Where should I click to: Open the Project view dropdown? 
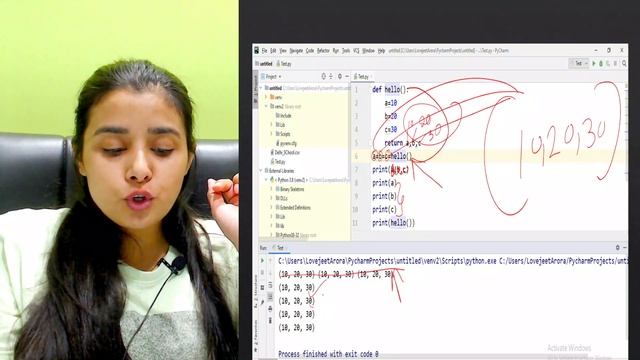pos(271,77)
